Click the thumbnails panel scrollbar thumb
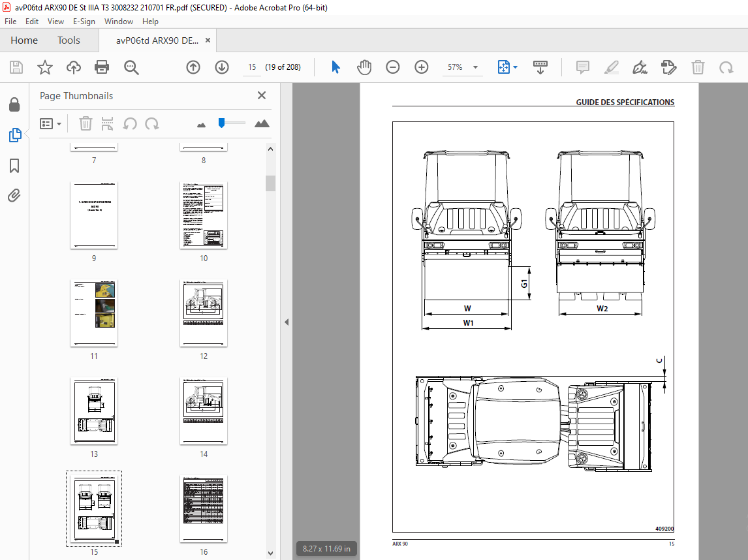This screenshot has height=560, width=748. (x=270, y=183)
